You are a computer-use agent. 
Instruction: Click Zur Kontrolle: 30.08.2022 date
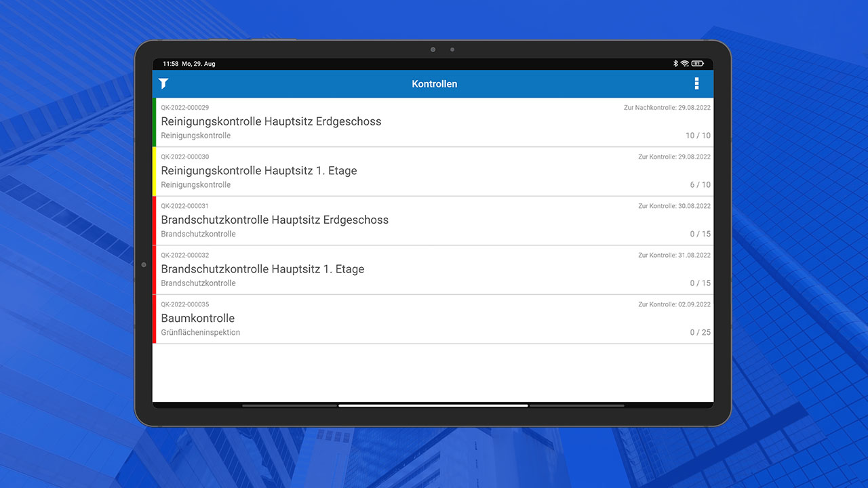coord(674,206)
